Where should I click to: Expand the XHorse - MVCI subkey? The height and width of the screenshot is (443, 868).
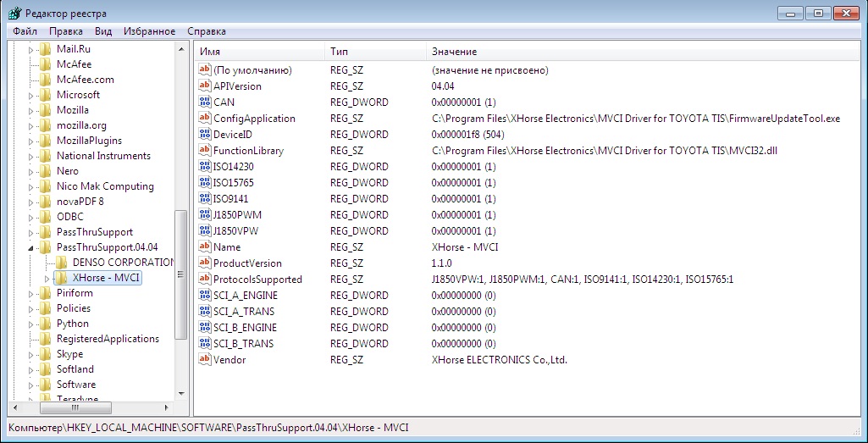[47, 278]
